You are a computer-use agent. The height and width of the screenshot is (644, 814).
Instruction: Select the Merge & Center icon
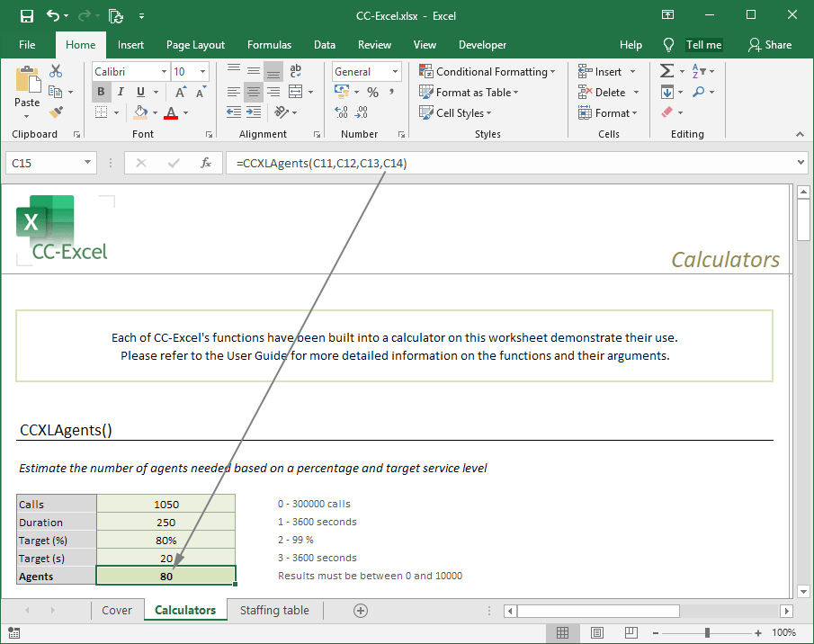[294, 92]
